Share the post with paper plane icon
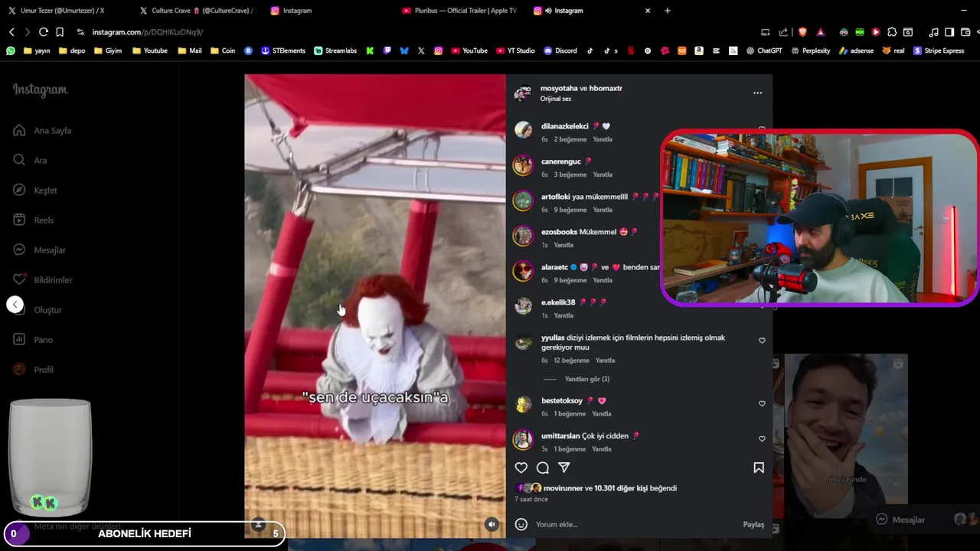 pyautogui.click(x=564, y=468)
